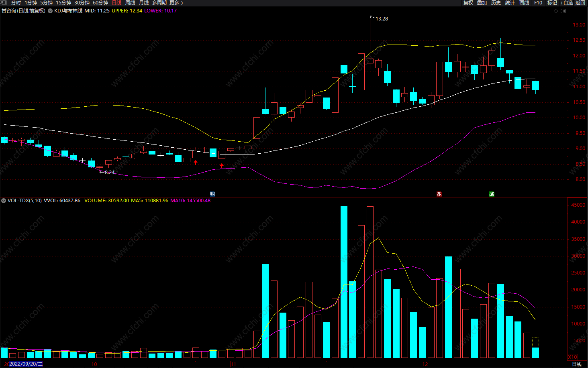The image size is (588, 368).
Task: Click the first red up arrow signal
Action: click(x=196, y=163)
